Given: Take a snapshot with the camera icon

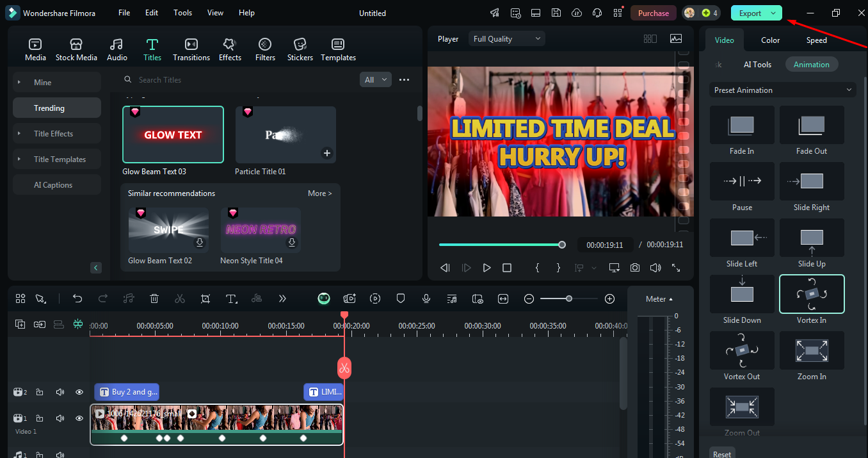Looking at the screenshot, I should pos(634,268).
